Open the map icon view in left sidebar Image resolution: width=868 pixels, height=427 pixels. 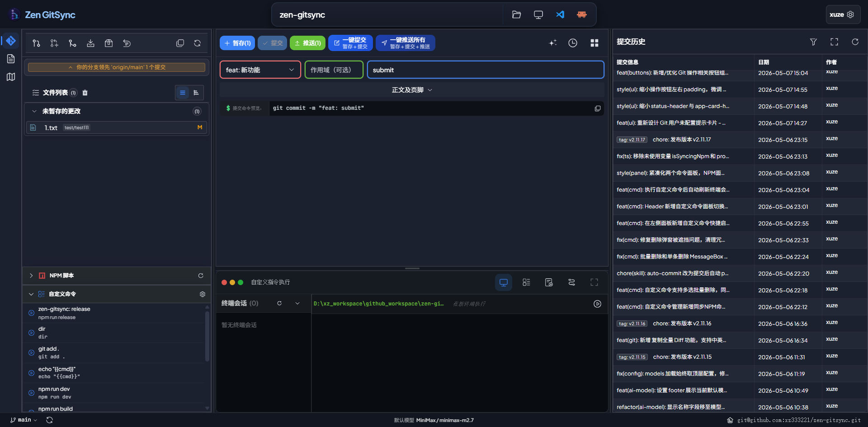tap(11, 77)
